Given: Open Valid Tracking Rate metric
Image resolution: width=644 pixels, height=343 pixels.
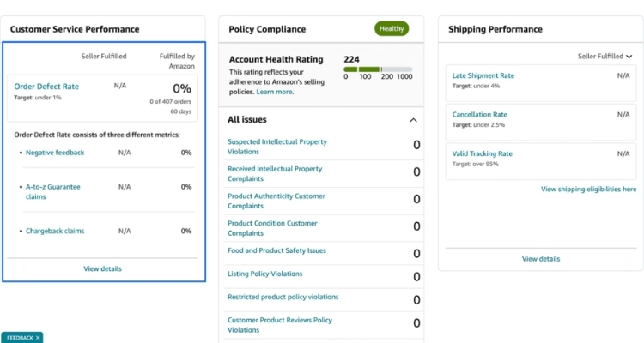Looking at the screenshot, I should coord(482,153).
